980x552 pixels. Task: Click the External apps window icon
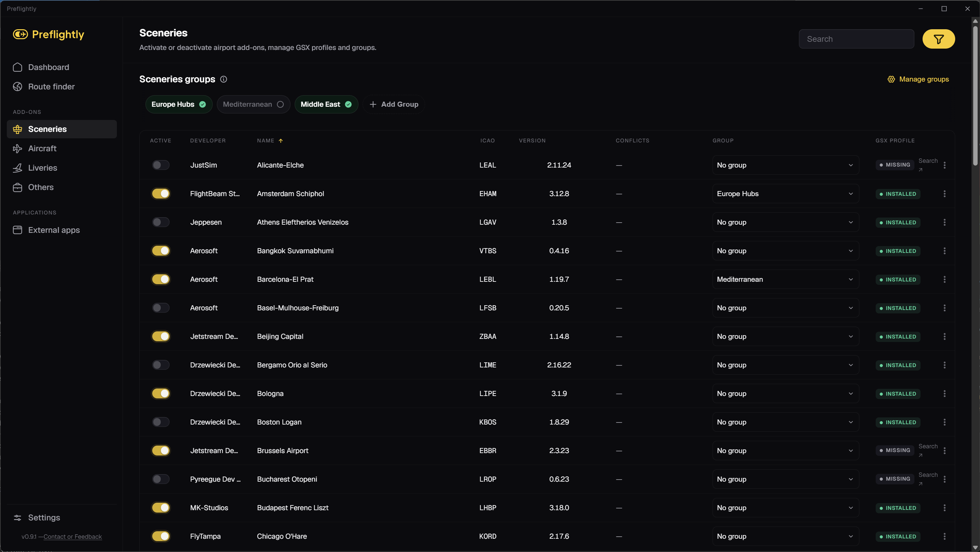pyautogui.click(x=18, y=230)
